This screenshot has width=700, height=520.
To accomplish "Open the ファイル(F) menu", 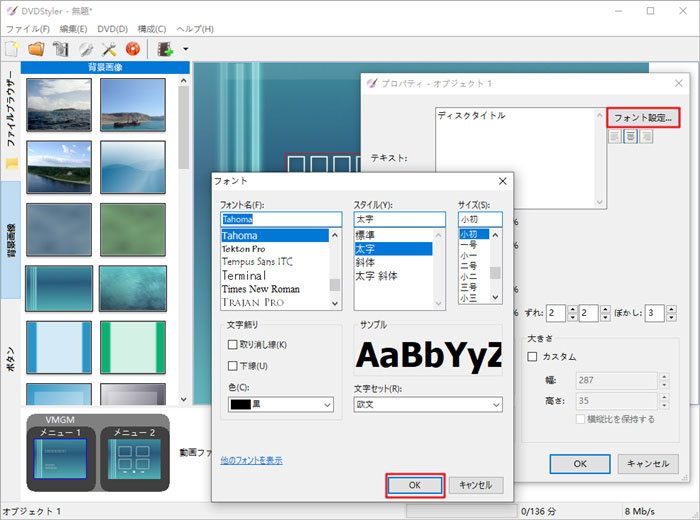I will click(x=28, y=29).
